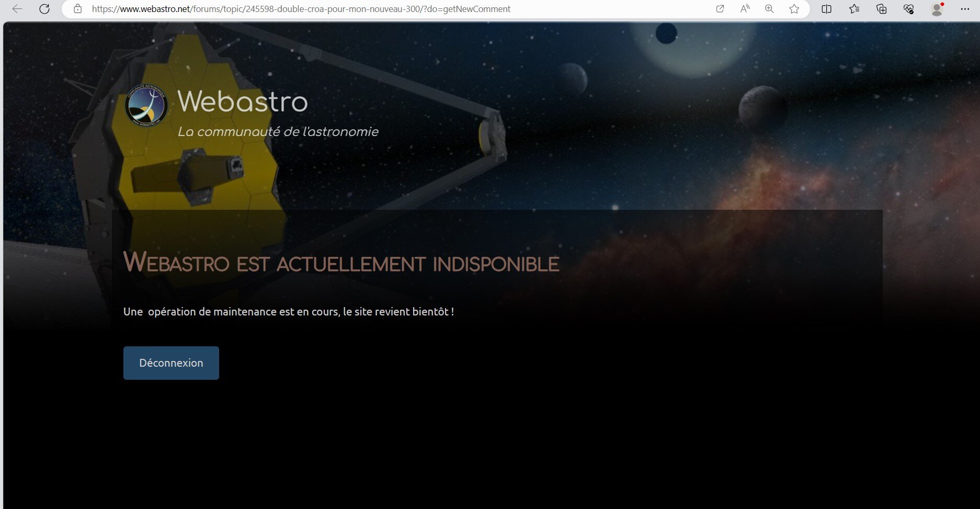The width and height of the screenshot is (980, 509).
Task: Open the Favorites list icon
Action: point(854,9)
